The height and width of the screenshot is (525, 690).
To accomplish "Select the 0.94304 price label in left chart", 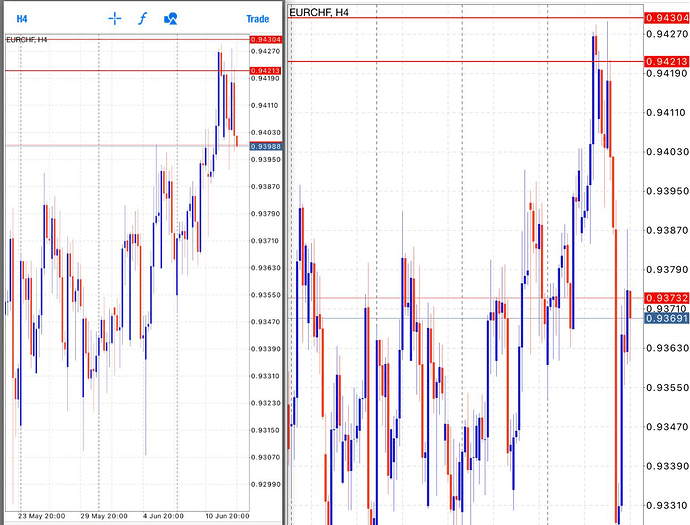I will [x=265, y=40].
